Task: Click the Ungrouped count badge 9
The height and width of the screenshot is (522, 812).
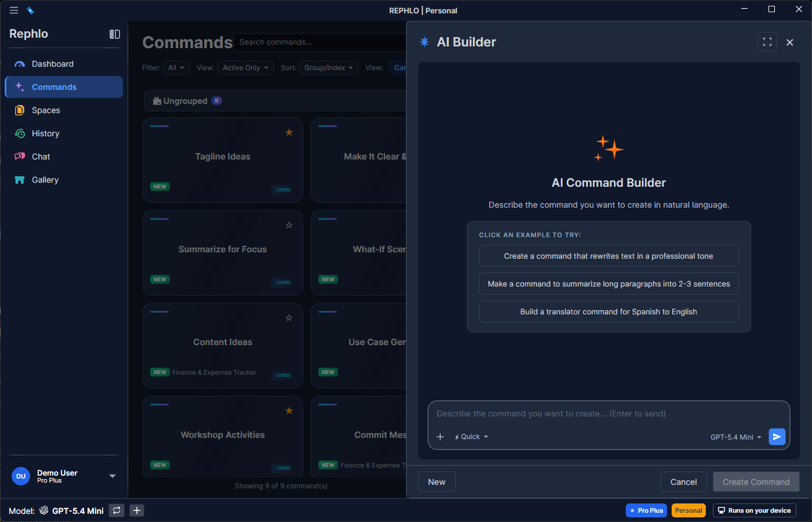Action: [x=216, y=101]
